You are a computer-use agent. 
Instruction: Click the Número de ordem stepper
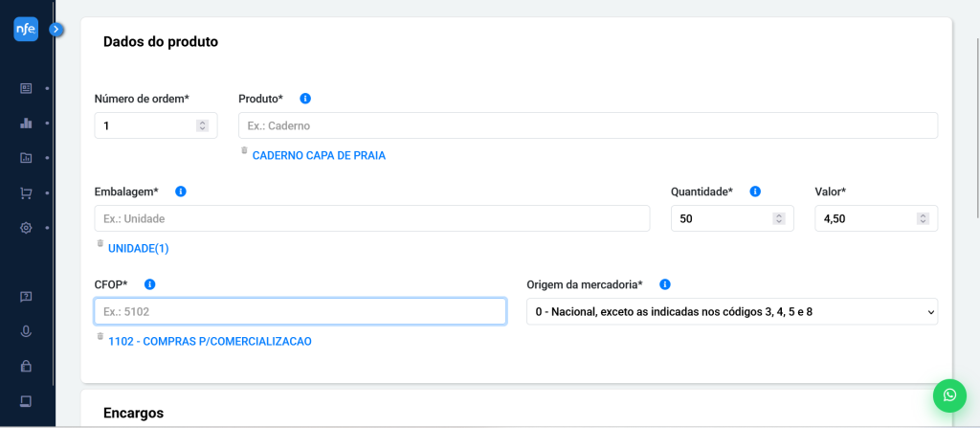[202, 125]
